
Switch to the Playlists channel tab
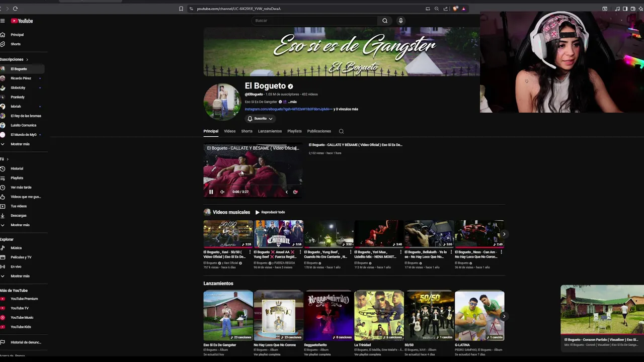point(294,131)
